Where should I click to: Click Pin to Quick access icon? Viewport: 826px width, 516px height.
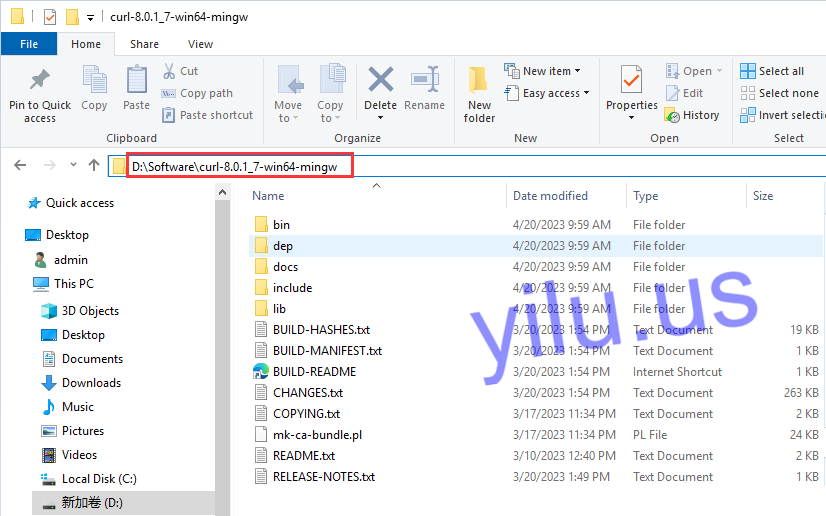tap(40, 80)
